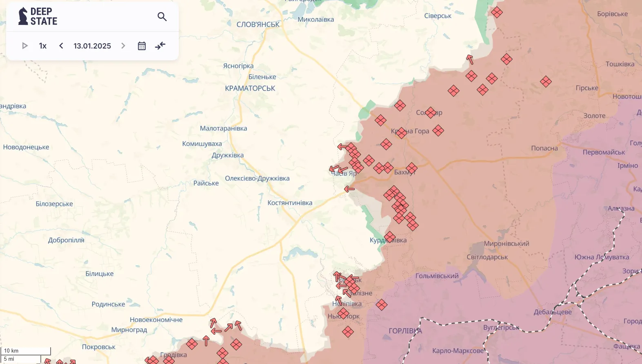Click the Карло-Марксове label

tap(458, 351)
